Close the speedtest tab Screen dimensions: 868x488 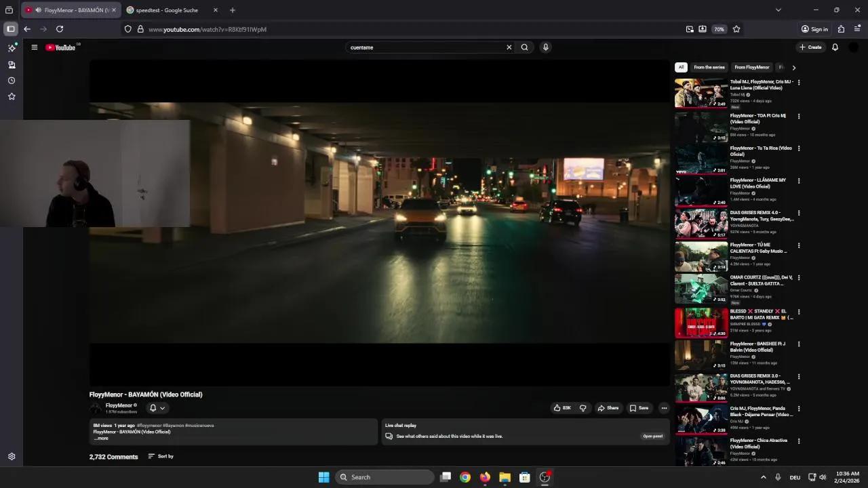click(x=216, y=10)
